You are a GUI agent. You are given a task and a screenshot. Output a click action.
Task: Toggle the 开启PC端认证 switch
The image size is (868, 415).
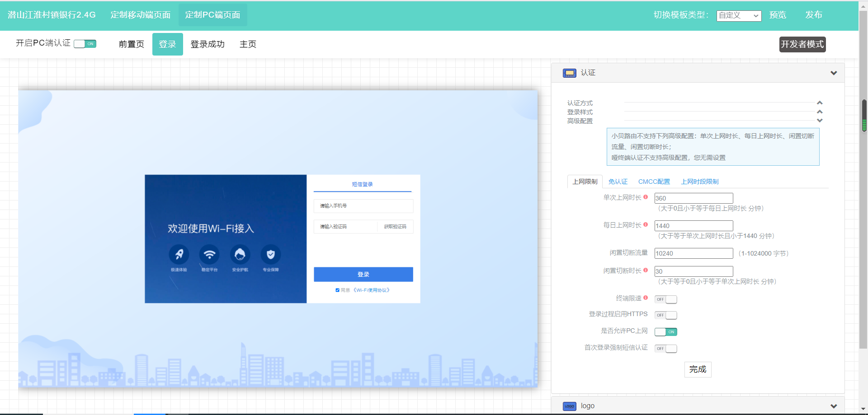85,44
